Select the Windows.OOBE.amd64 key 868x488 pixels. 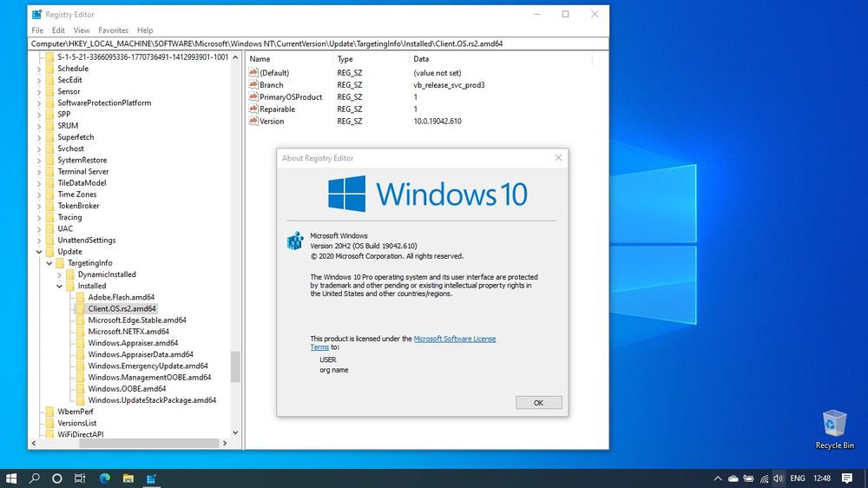127,389
